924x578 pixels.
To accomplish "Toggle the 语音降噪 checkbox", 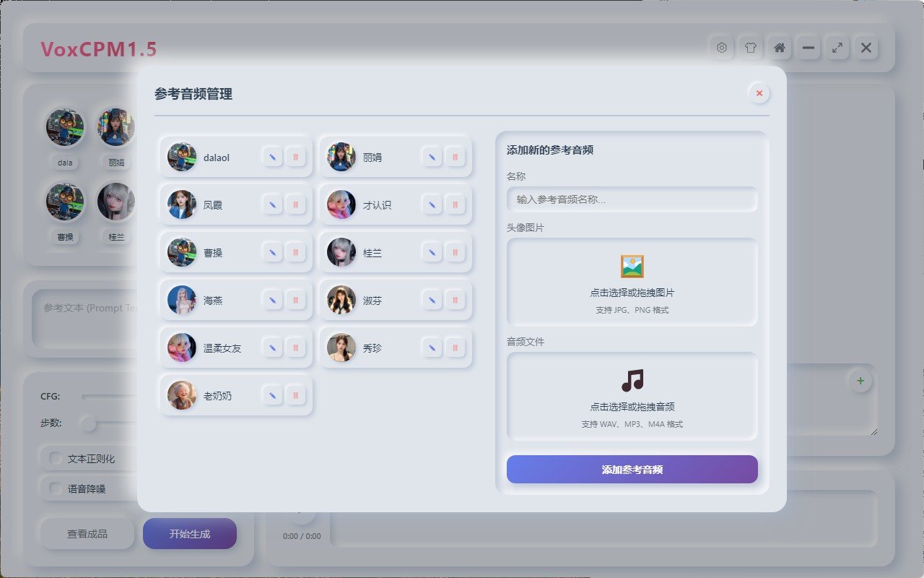I will pyautogui.click(x=56, y=489).
